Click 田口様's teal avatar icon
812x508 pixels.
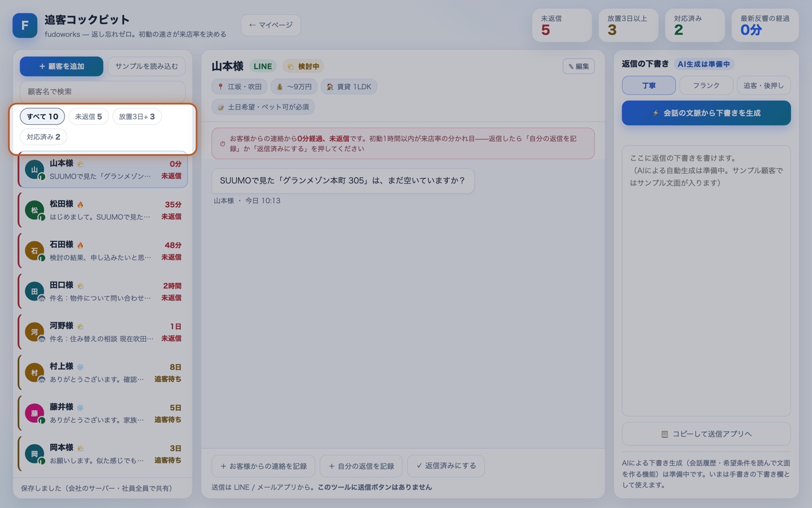(x=34, y=291)
